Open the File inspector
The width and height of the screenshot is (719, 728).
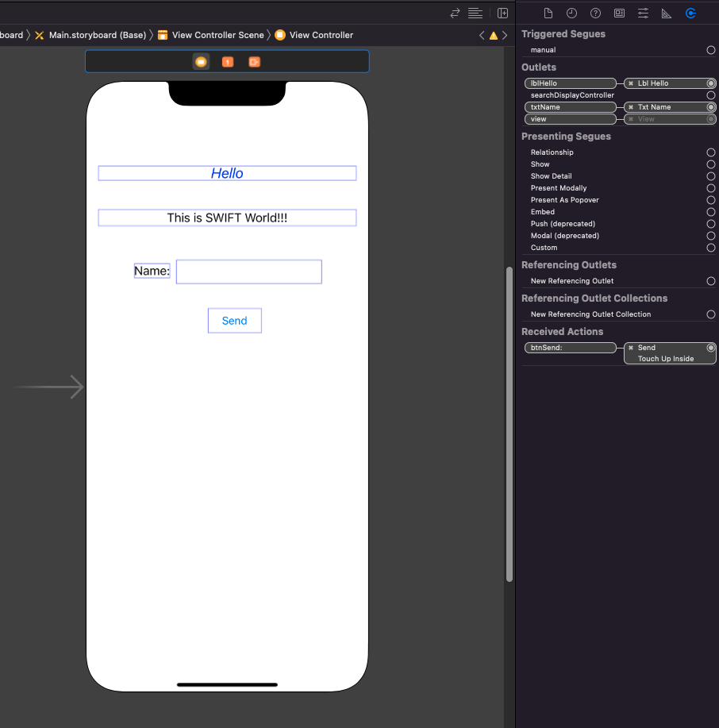[x=548, y=13]
